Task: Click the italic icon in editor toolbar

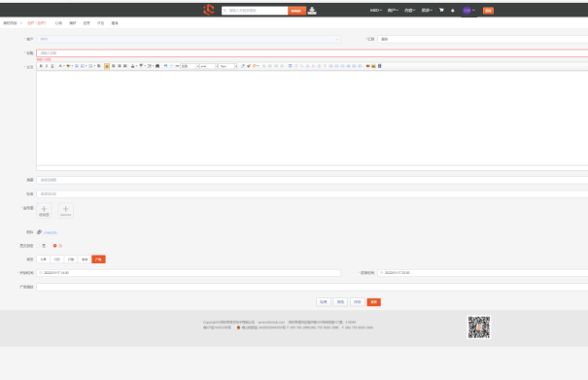Action: (x=47, y=66)
